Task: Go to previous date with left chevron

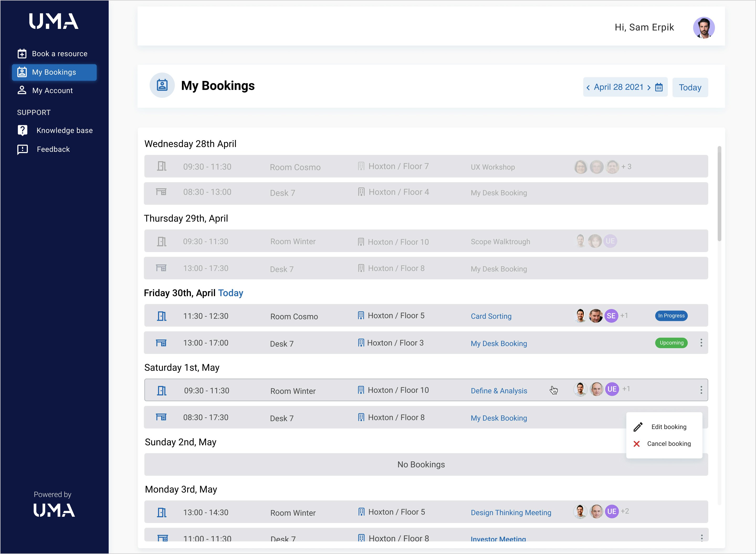Action: tap(588, 88)
